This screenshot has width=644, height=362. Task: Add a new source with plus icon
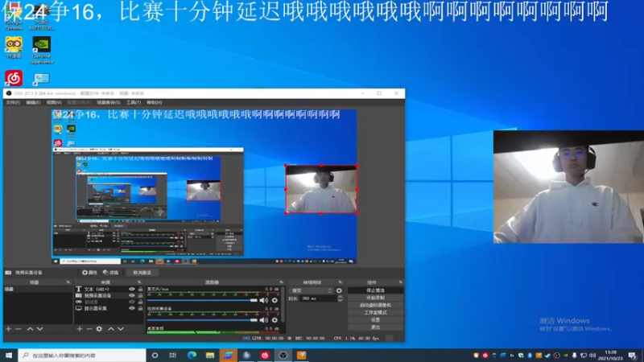coord(80,329)
